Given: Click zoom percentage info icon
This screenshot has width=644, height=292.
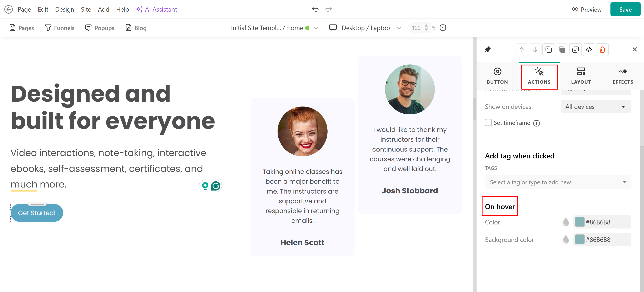Looking at the screenshot, I should [x=443, y=28].
